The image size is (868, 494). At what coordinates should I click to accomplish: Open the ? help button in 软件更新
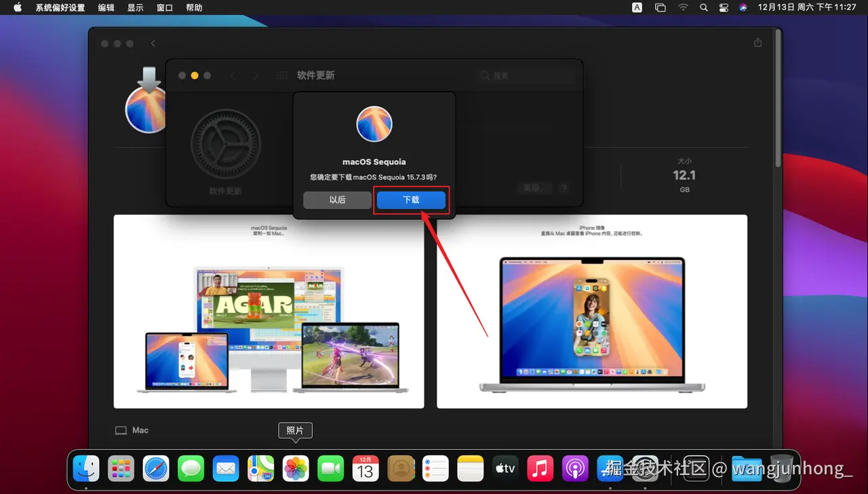[564, 188]
